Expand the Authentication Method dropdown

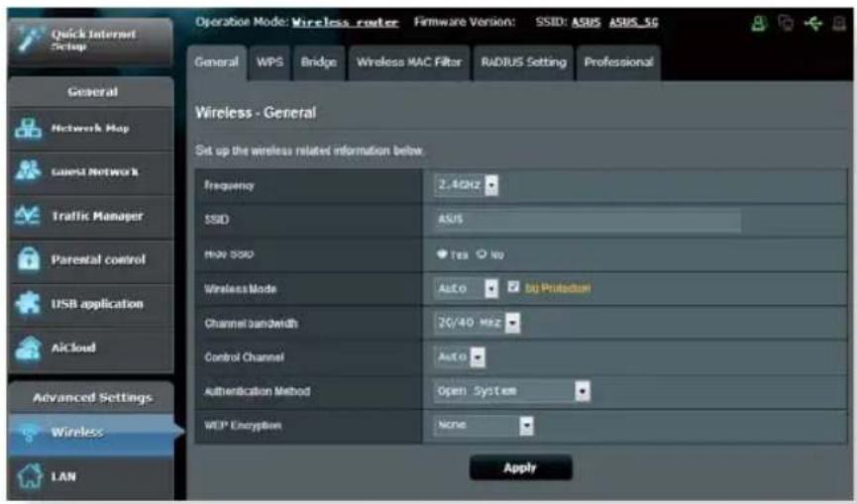[x=512, y=391]
